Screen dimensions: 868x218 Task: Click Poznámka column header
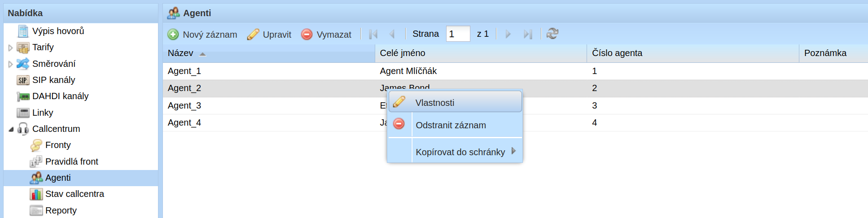coord(833,53)
